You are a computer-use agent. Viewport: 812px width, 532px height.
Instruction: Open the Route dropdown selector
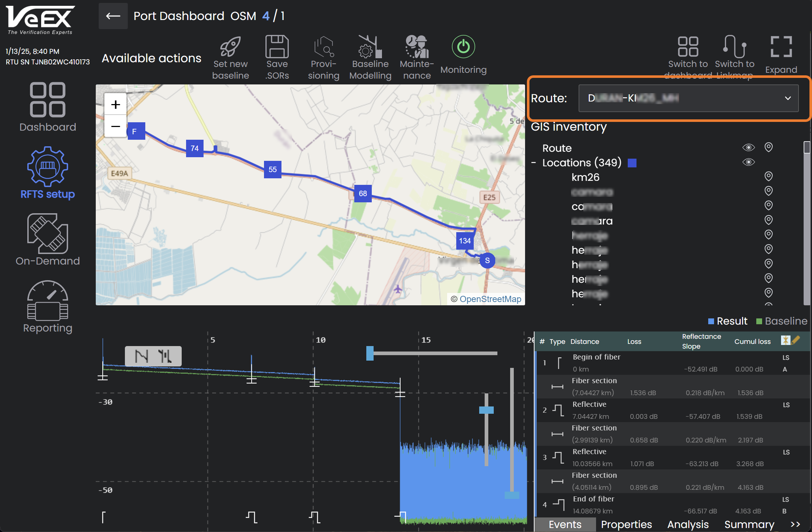[688, 98]
